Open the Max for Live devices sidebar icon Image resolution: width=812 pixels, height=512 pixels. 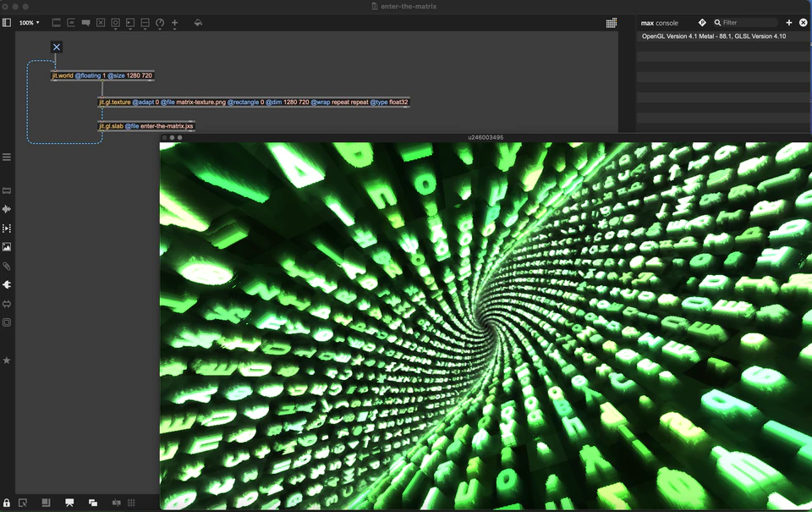7,304
